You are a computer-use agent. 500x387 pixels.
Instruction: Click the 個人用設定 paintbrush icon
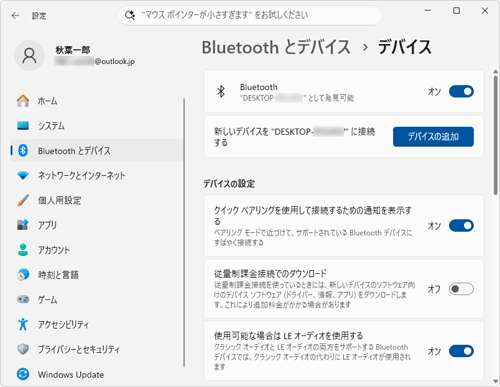(23, 200)
